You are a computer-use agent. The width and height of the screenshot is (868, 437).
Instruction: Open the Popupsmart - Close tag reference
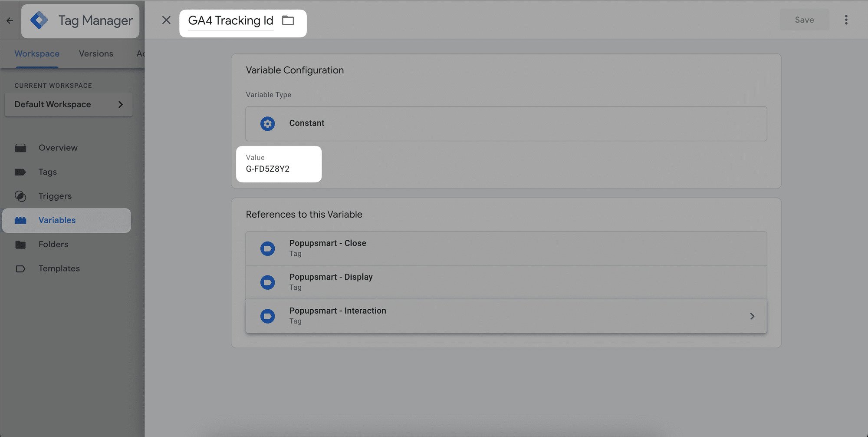pos(506,248)
